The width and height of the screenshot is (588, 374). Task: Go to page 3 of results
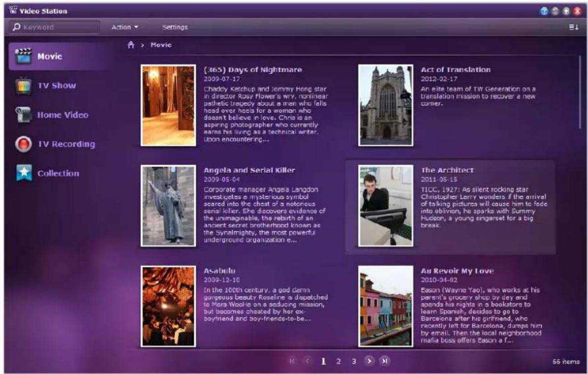click(353, 361)
